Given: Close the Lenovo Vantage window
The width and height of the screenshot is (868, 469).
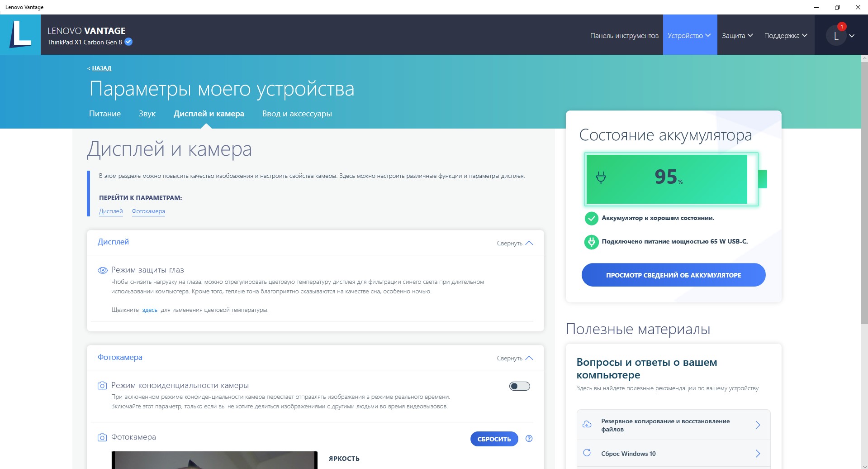Looking at the screenshot, I should point(858,7).
